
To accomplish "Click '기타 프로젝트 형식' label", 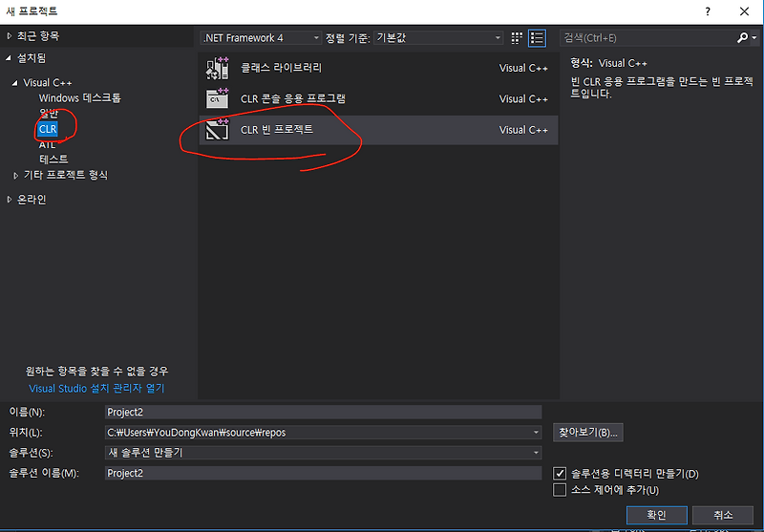I will pos(66,175).
